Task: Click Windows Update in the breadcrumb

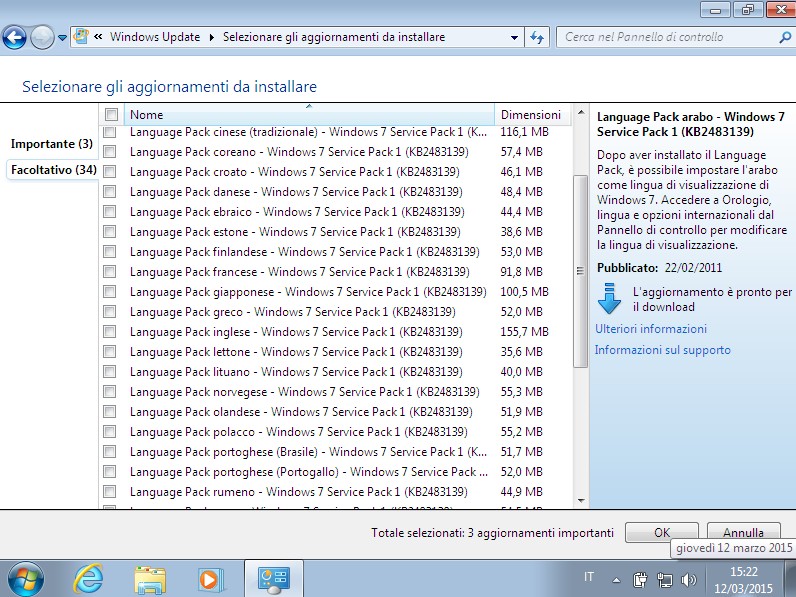Action: (155, 37)
